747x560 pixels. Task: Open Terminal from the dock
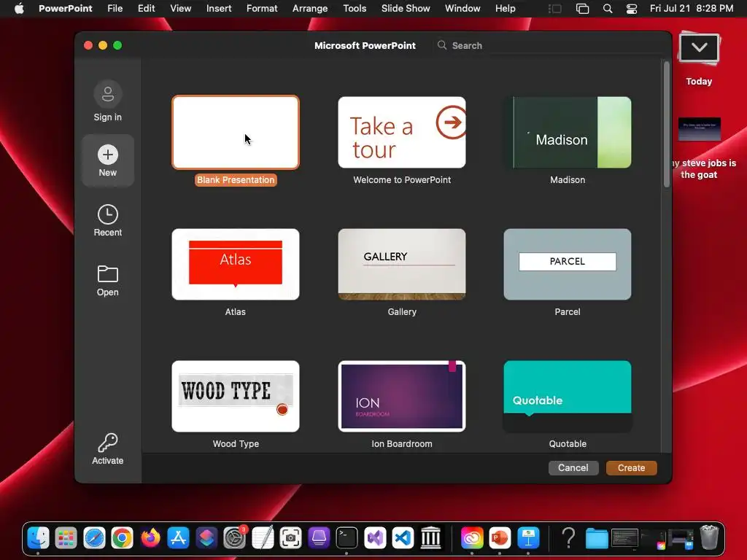pyautogui.click(x=347, y=538)
